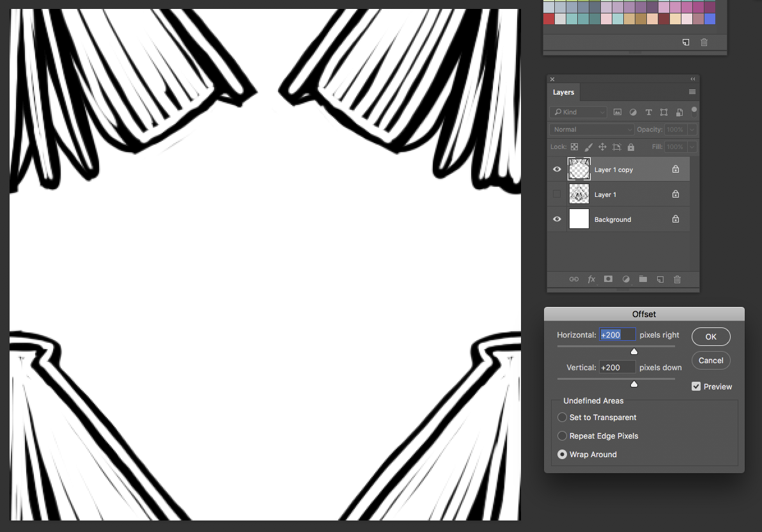Click the Offset dialog title bar
The height and width of the screenshot is (532, 762).
(644, 314)
